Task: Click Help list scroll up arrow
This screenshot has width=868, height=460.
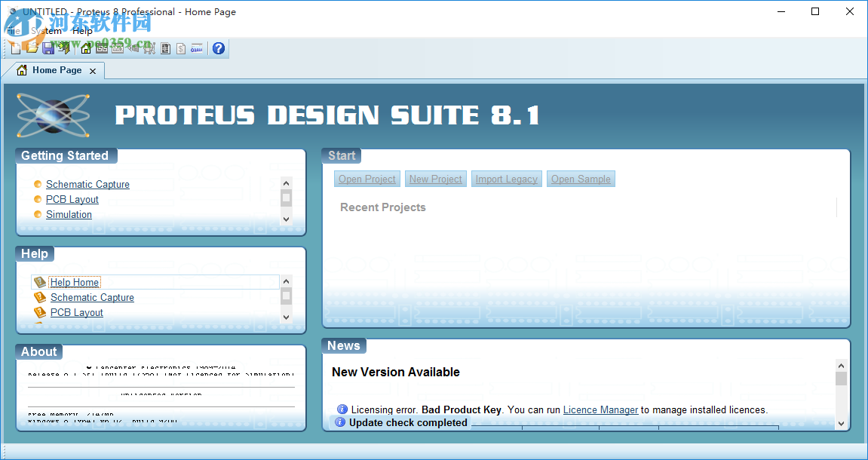Action: (287, 281)
